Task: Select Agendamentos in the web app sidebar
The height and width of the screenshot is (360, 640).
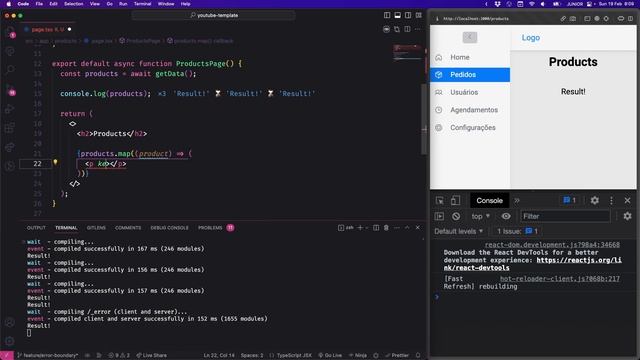Action: coord(470,110)
